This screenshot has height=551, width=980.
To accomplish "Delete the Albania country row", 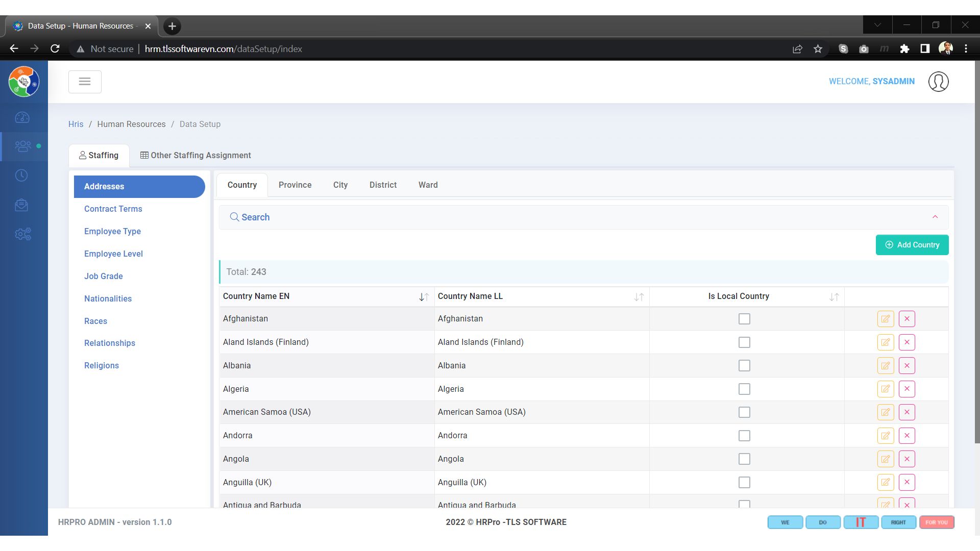I will coord(906,366).
